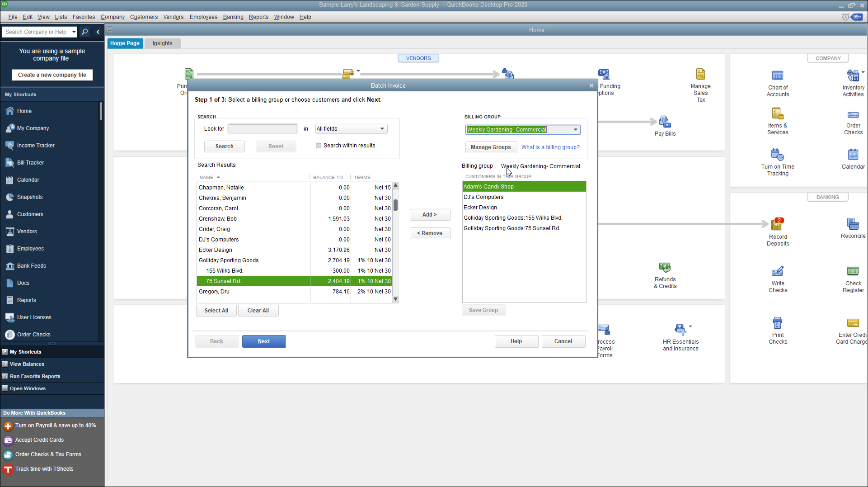Select Ecker Design in billing group list
868x487 pixels.
tap(524, 208)
